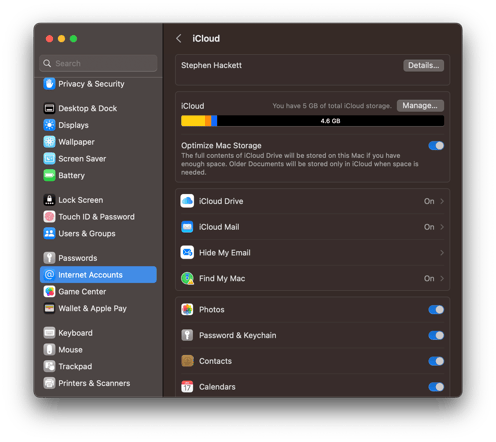Click the Manage... storage button
Viewport: 496px width, 442px height.
tap(420, 106)
